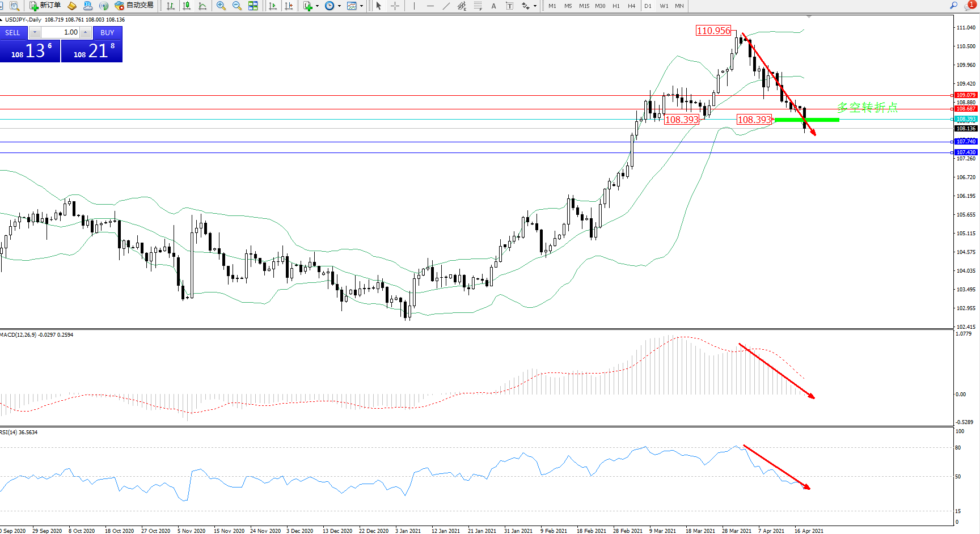Increase lot volume with the up arrow
The height and width of the screenshot is (534, 980).
click(x=85, y=32)
